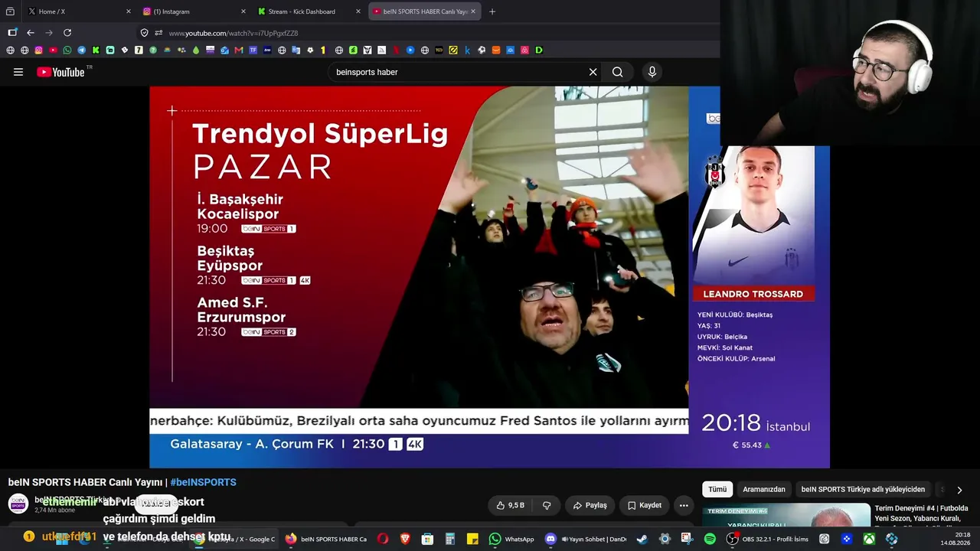The image size is (980, 551).
Task: Open Discord Yayın Sohbet taskbar item
Action: pyautogui.click(x=586, y=539)
